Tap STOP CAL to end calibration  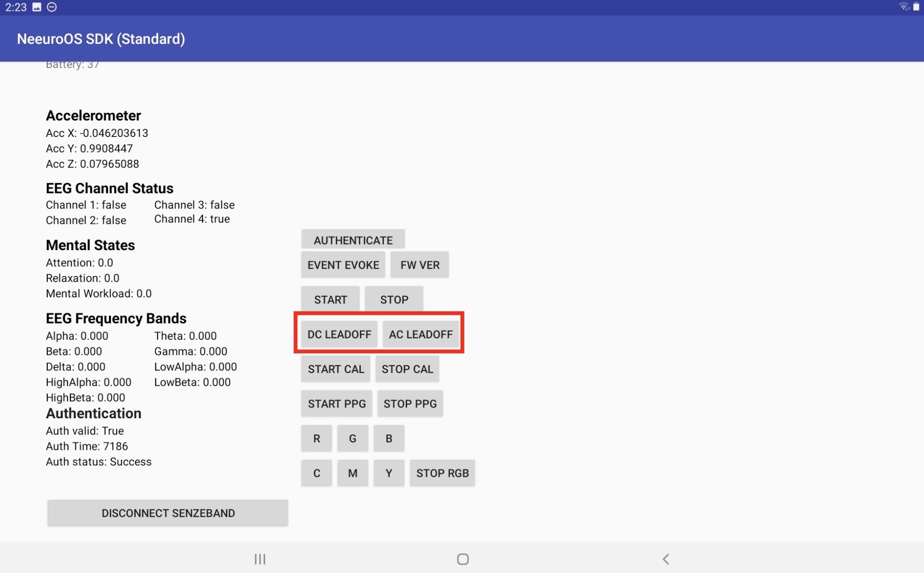(x=407, y=369)
